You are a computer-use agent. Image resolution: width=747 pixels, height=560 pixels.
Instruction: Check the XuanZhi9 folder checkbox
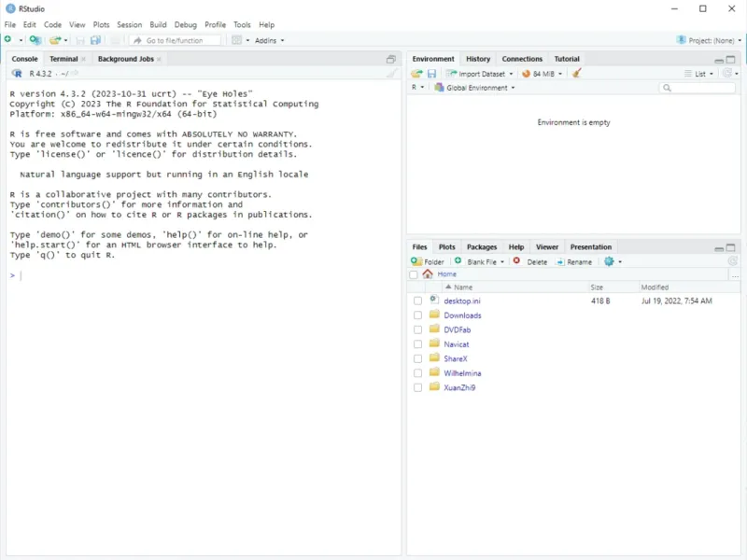[417, 387]
